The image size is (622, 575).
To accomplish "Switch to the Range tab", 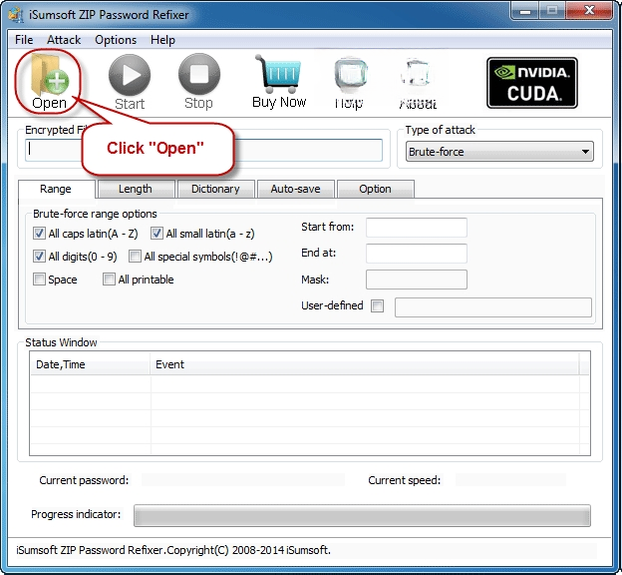I will coord(56,189).
